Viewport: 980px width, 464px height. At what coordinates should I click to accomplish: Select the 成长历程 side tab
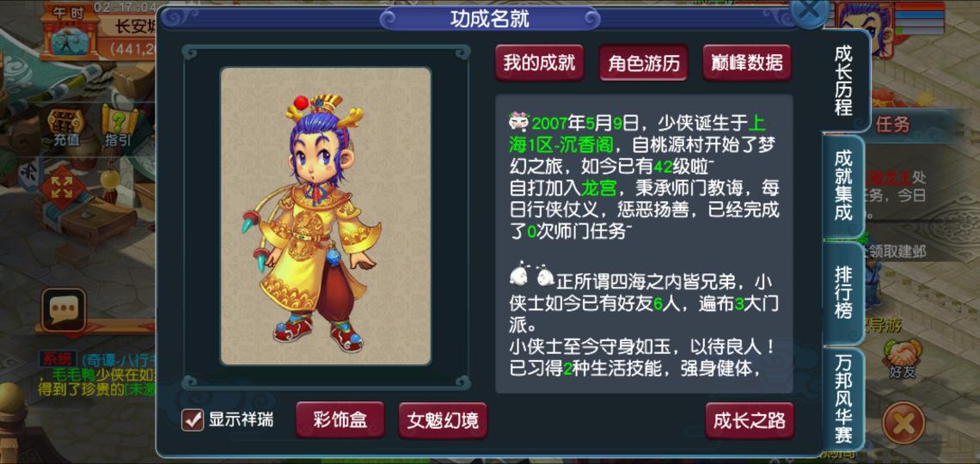pyautogui.click(x=844, y=80)
